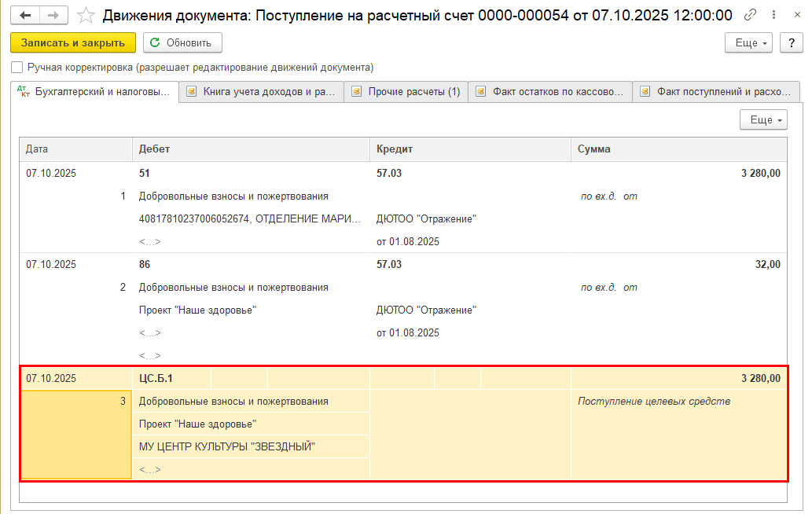The height and width of the screenshot is (514, 812).
Task: Click the Записать и закрыть button
Action: [x=73, y=42]
